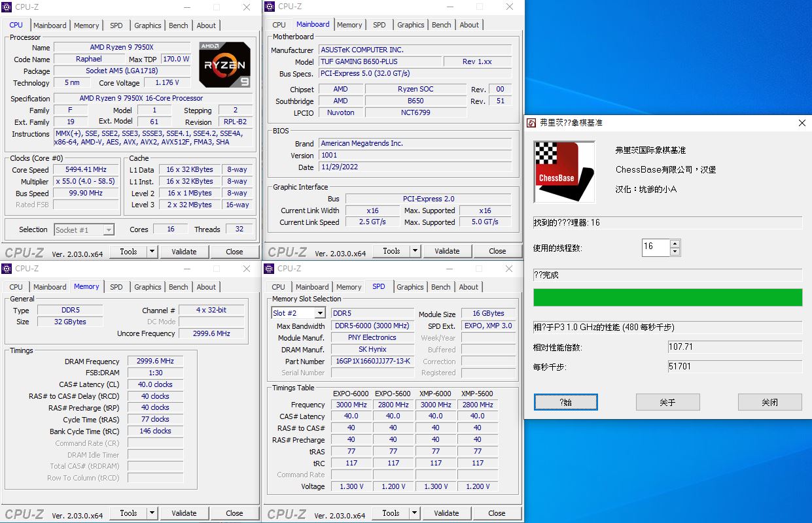Click the CPU-Z title icon in the Mainboard window
The image size is (812, 523).
click(x=270, y=7)
